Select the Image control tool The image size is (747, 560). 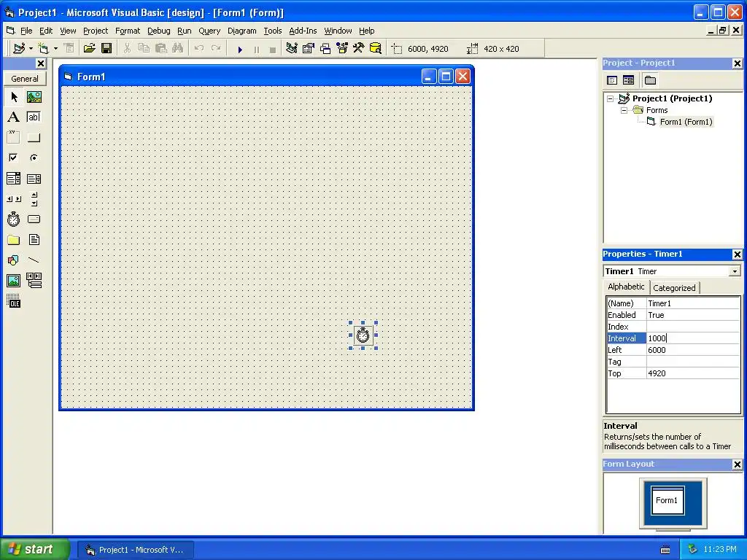click(14, 281)
